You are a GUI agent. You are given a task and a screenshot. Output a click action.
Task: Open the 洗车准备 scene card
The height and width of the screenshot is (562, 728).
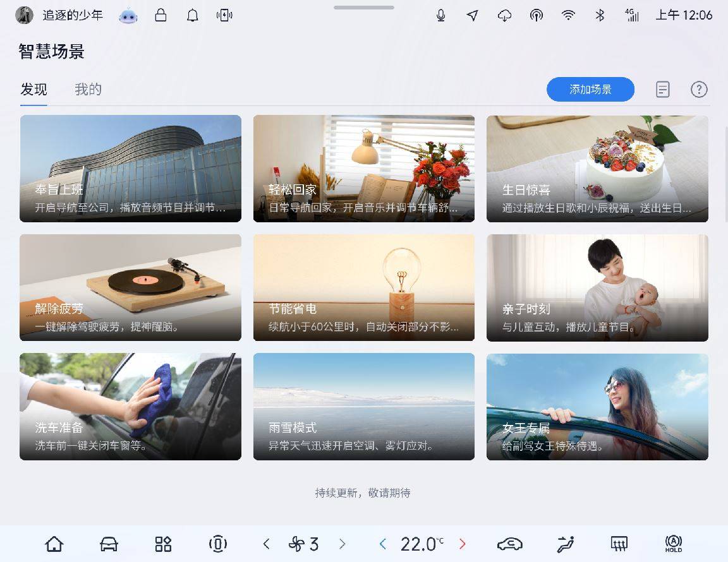tap(130, 406)
